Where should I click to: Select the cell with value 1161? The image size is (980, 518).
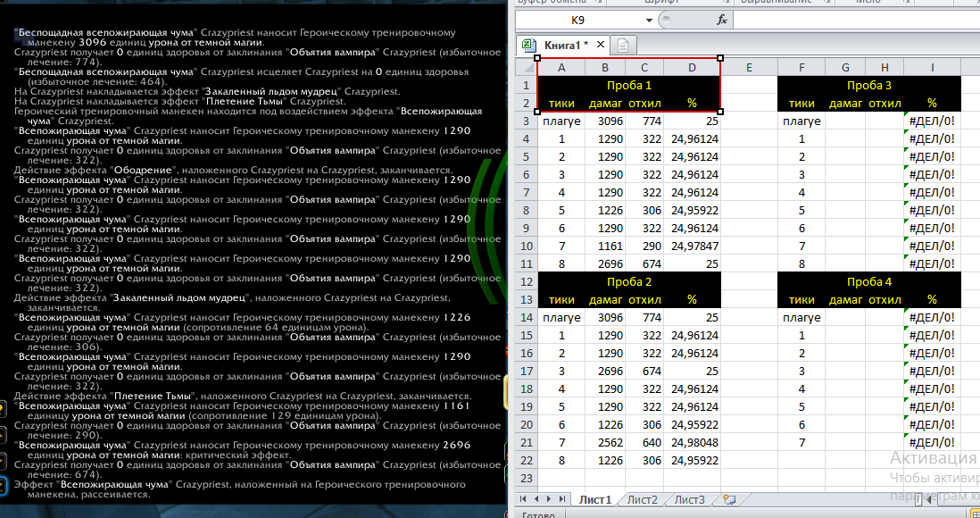pos(605,246)
